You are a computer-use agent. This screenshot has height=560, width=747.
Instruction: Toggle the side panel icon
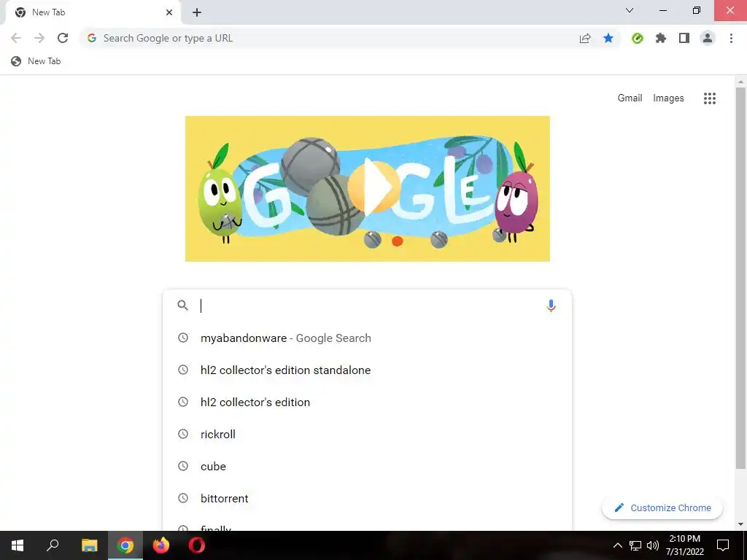pyautogui.click(x=684, y=38)
